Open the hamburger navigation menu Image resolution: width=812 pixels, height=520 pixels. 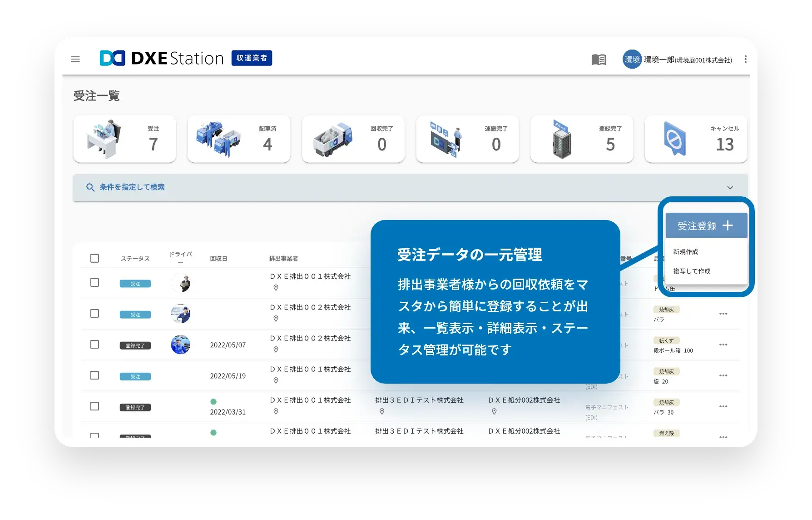[x=75, y=59]
